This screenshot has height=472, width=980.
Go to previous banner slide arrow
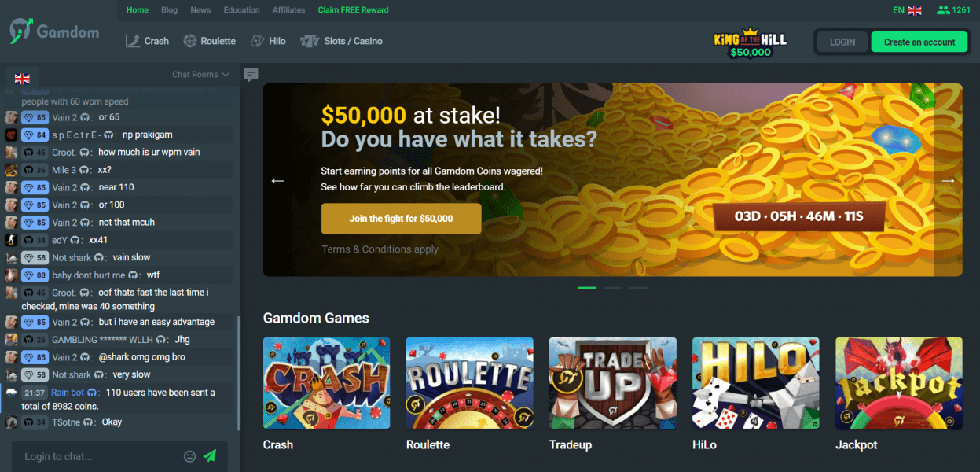pyautogui.click(x=277, y=180)
